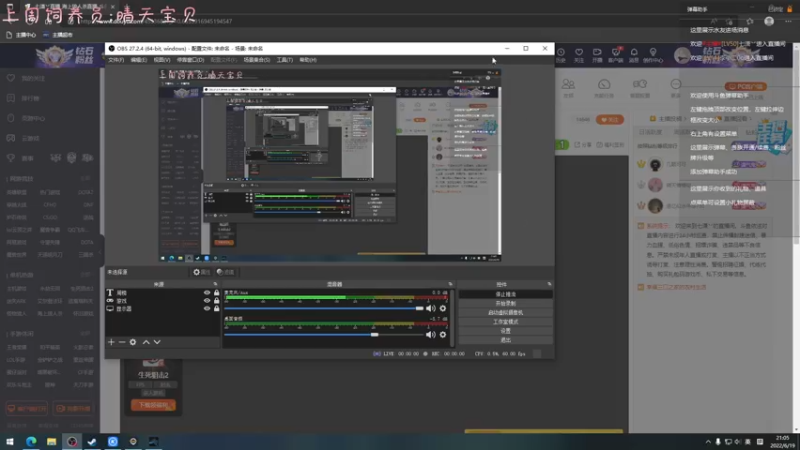This screenshot has width=800, height=450.
Task: Click the orange follow button on stream page
Action: click(610, 119)
